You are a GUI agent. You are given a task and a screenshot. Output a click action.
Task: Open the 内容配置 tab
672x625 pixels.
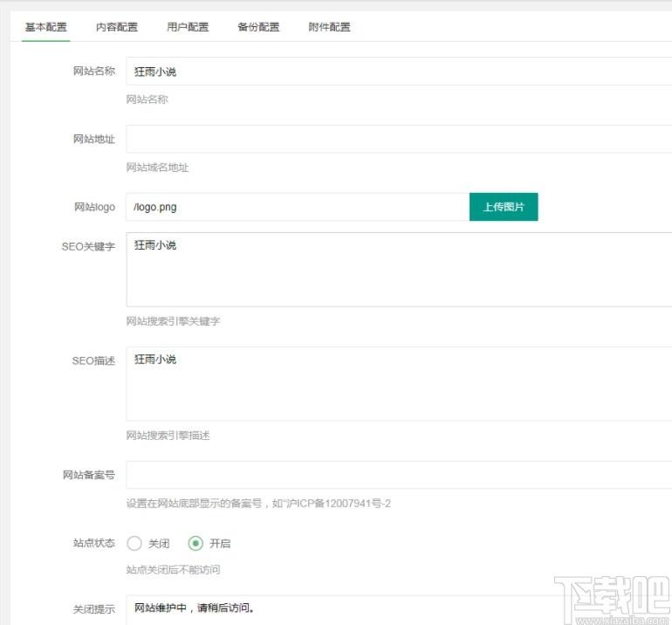point(117,27)
